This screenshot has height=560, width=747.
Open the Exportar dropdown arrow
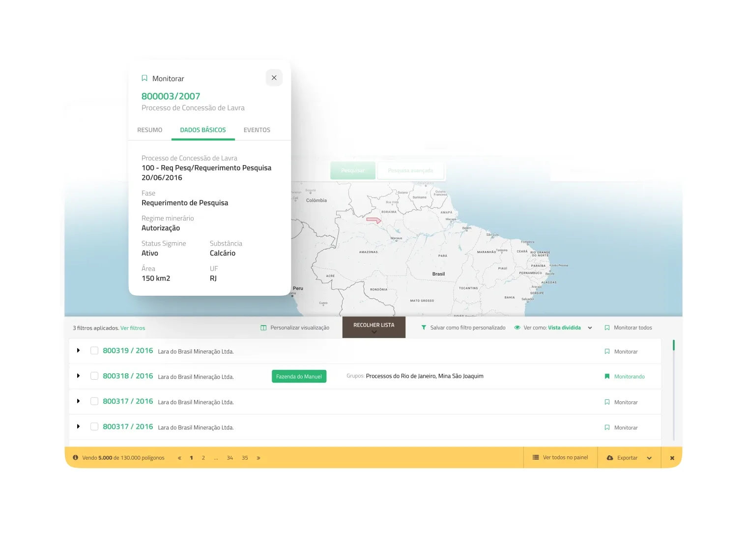649,458
